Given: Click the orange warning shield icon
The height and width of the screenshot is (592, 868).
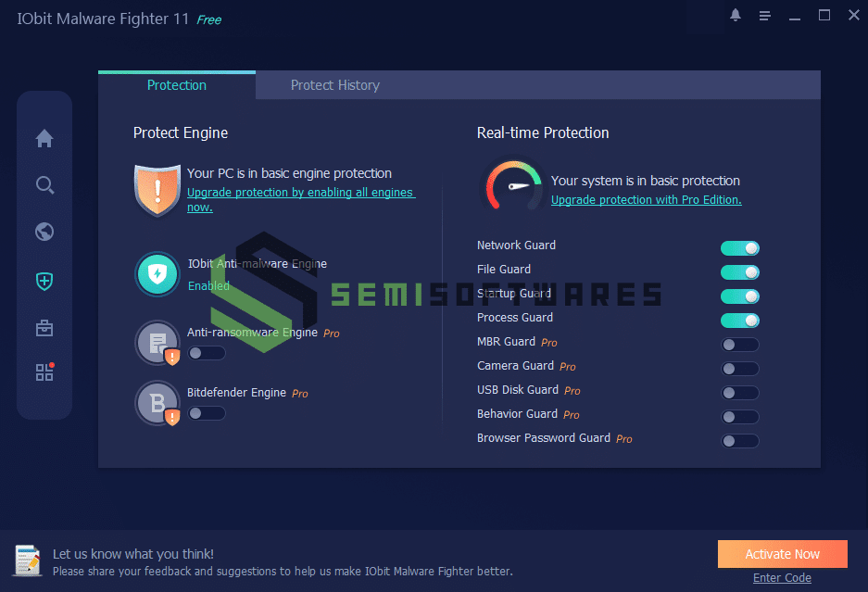Looking at the screenshot, I should point(157,190).
